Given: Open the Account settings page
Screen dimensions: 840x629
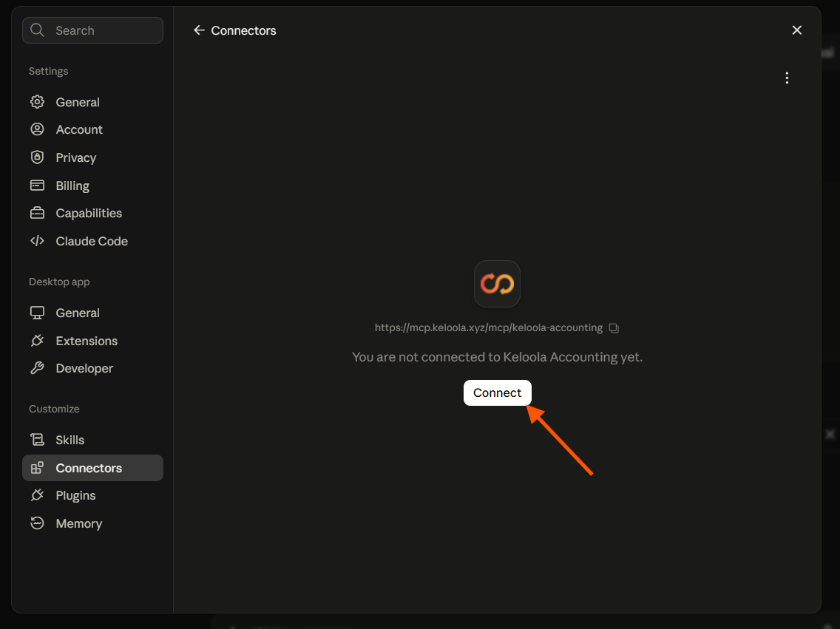Looking at the screenshot, I should (92, 129).
